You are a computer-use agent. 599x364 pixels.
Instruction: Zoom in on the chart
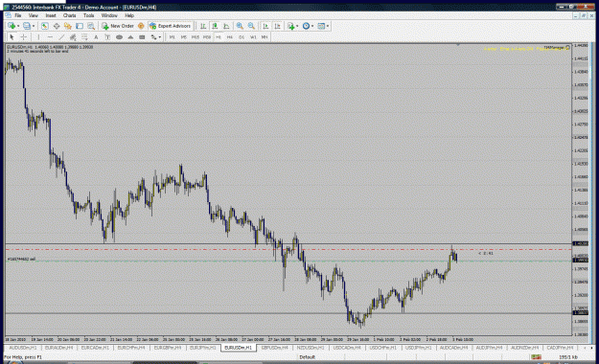(240, 26)
